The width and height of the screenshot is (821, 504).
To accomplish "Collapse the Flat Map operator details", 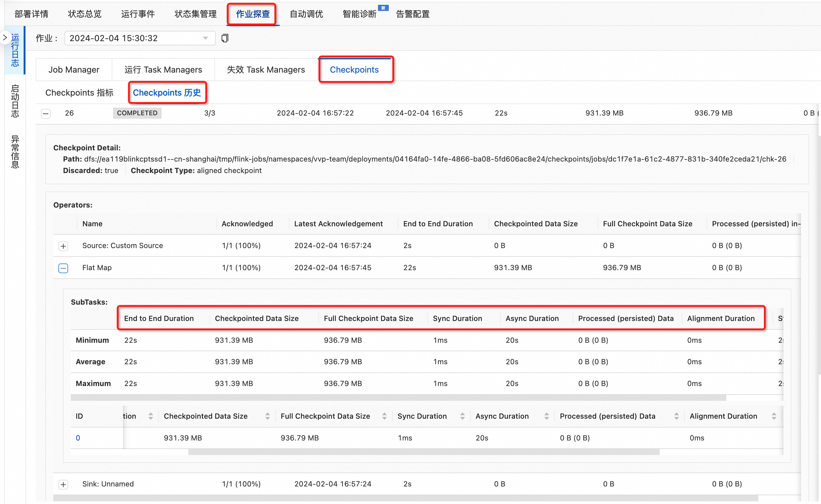I will pyautogui.click(x=63, y=268).
